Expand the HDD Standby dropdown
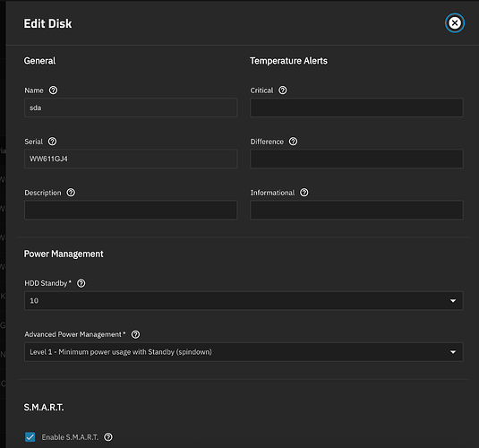Viewport: 479px width, 448px height. click(244, 300)
